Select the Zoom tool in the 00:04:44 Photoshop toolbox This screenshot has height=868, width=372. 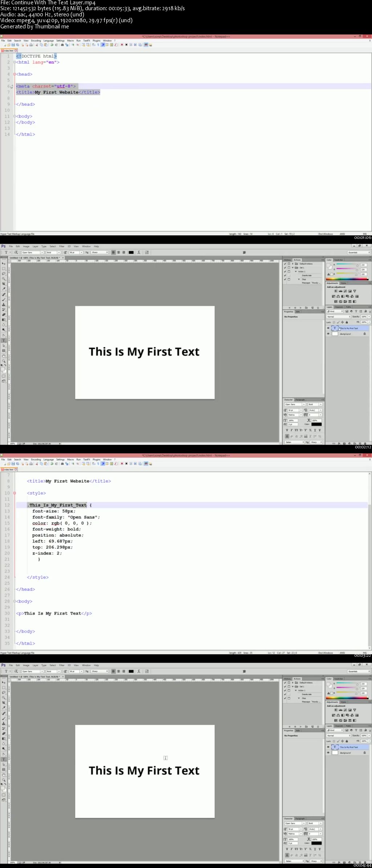[4, 780]
